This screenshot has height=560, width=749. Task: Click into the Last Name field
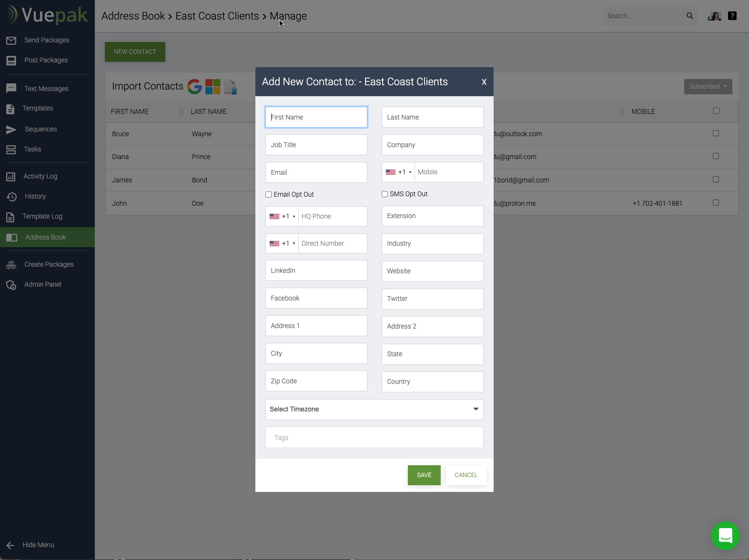pyautogui.click(x=432, y=117)
